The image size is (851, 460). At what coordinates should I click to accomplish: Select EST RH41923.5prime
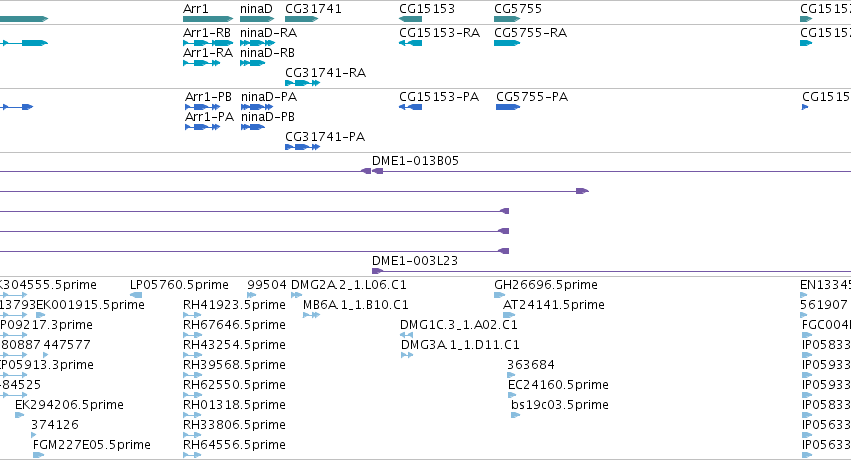pyautogui.click(x=234, y=305)
